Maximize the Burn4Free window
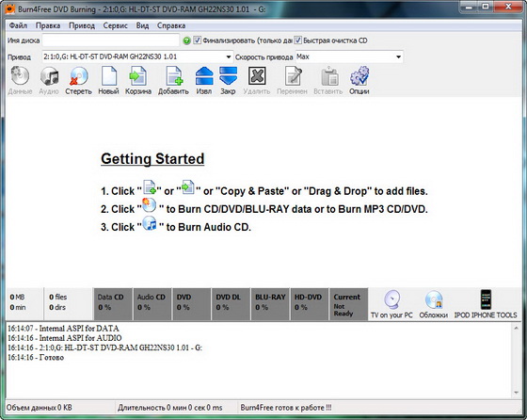This screenshot has width=527, height=420. 486,7
